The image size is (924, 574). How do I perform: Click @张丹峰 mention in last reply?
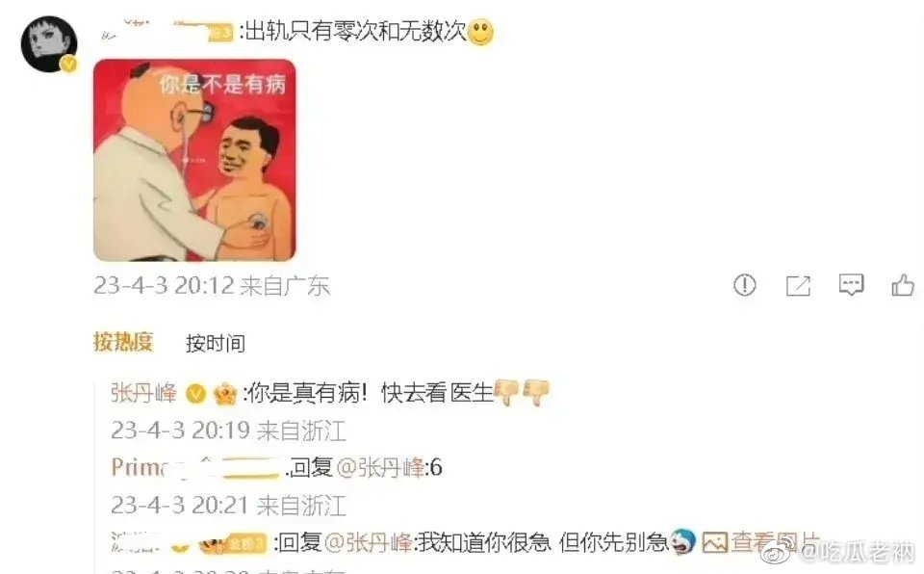(369, 542)
